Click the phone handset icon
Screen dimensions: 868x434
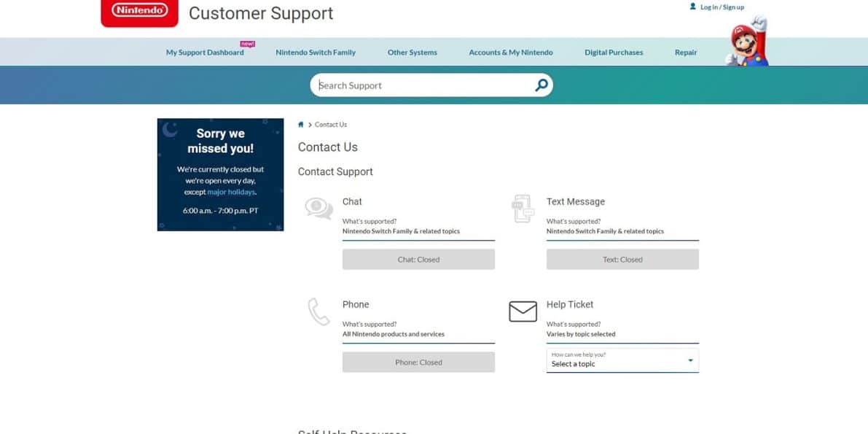[318, 311]
